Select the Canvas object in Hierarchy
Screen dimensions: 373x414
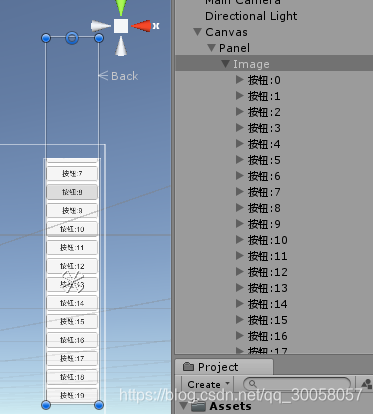226,32
